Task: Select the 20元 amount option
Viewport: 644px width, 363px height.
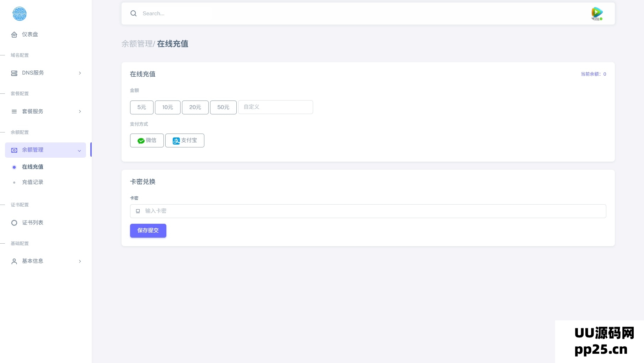Action: point(195,107)
